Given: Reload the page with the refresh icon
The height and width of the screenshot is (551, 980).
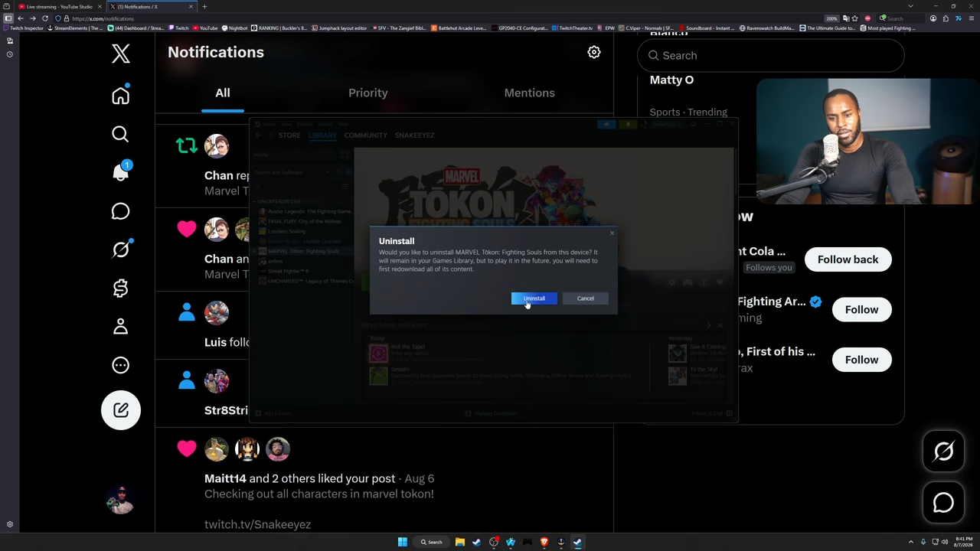Looking at the screenshot, I should click(x=45, y=18).
